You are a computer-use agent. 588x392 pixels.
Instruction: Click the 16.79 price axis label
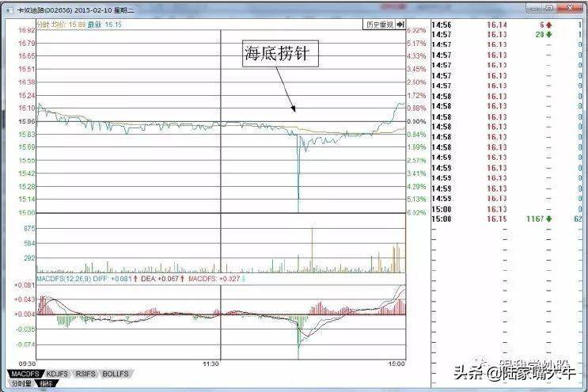27,44
